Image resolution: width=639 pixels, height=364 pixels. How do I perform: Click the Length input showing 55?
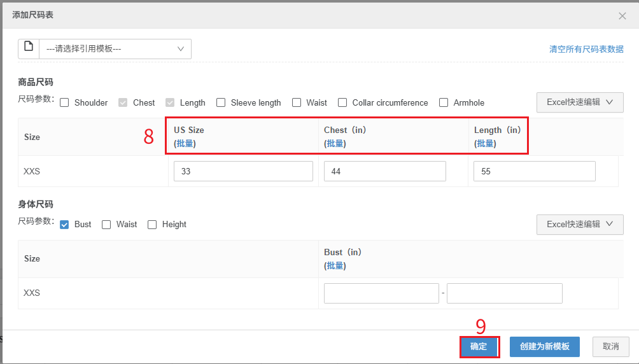(x=534, y=171)
